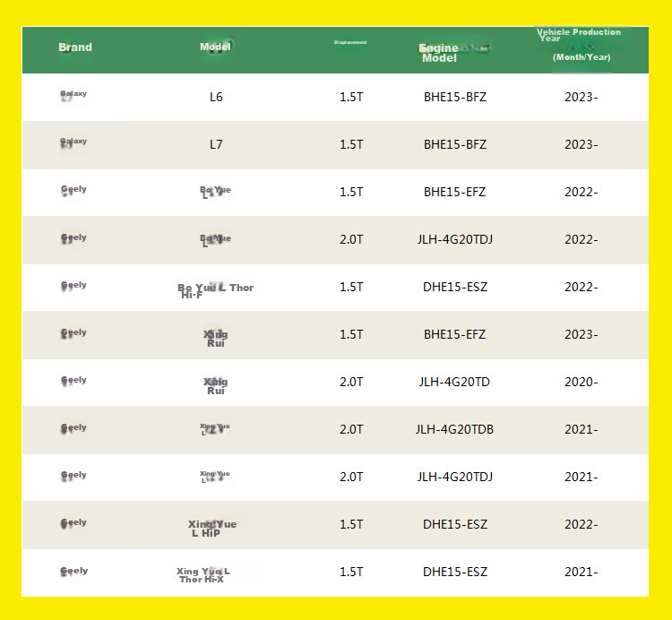Select the JLH-4G20TDB engine cell
Viewport: 672px width, 620px height.
click(454, 430)
